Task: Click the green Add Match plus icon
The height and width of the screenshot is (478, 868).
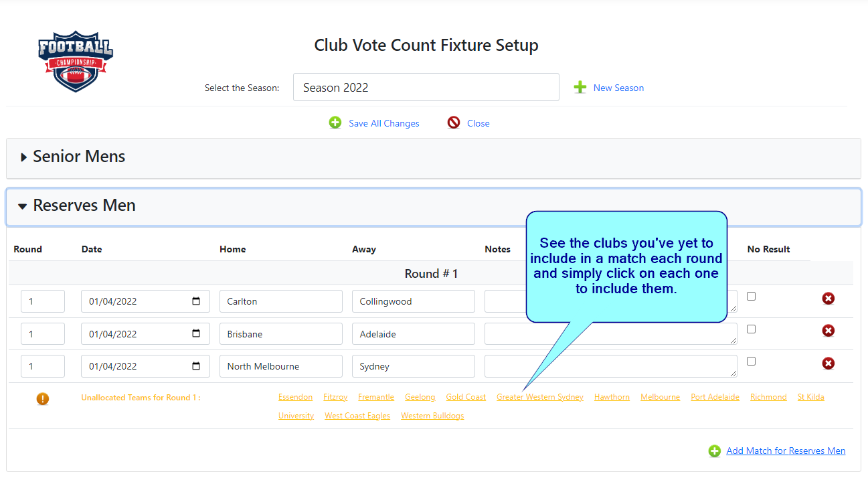Action: pos(715,451)
